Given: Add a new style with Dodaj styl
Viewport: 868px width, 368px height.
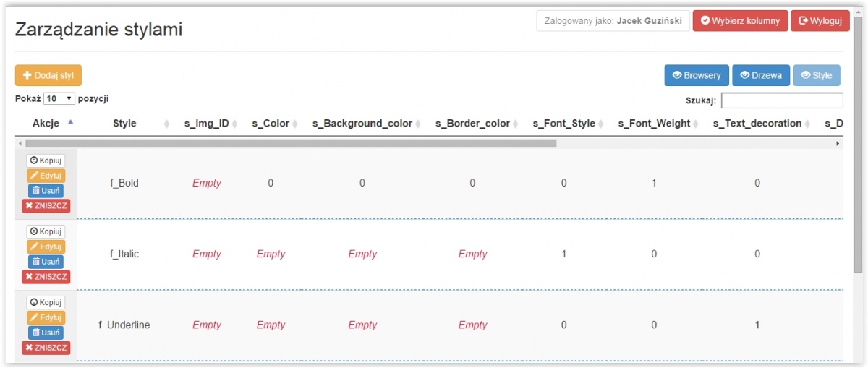Looking at the screenshot, I should [48, 75].
